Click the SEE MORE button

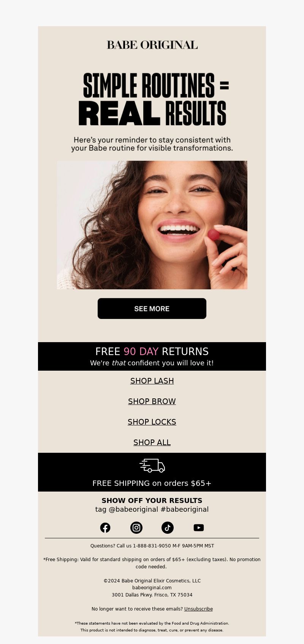(x=152, y=308)
